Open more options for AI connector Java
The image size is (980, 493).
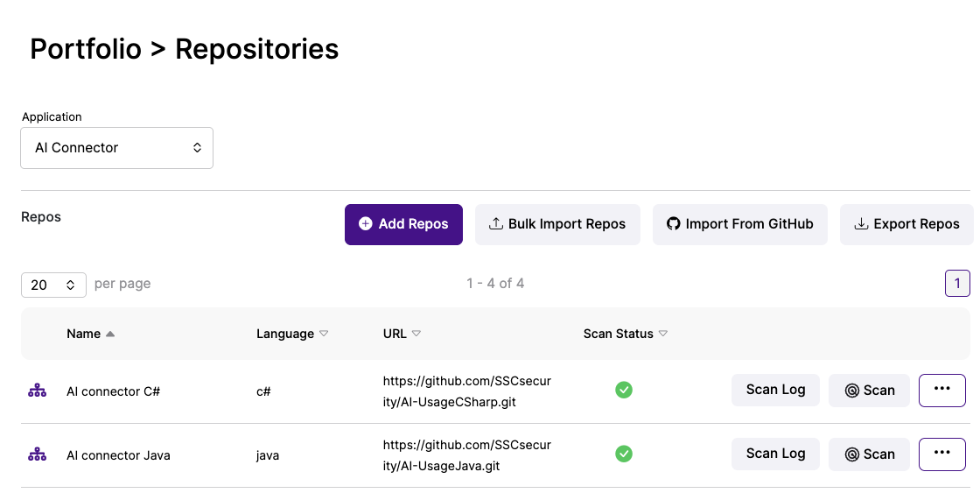[x=941, y=454]
